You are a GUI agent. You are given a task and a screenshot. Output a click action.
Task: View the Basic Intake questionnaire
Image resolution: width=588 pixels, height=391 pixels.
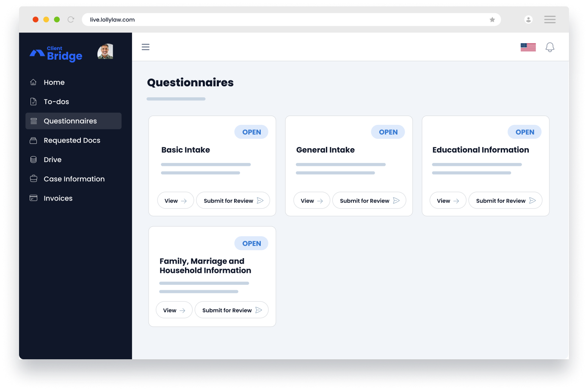tap(175, 201)
